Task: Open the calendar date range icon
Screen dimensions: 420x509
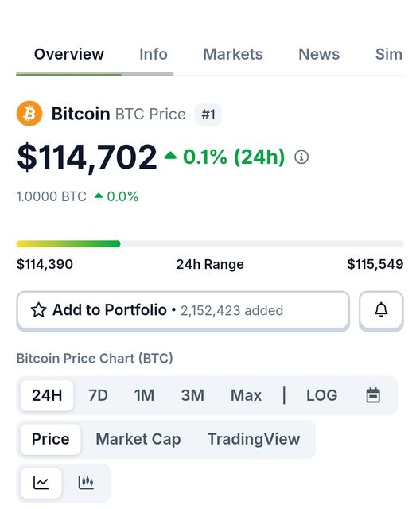Action: pyautogui.click(x=373, y=395)
